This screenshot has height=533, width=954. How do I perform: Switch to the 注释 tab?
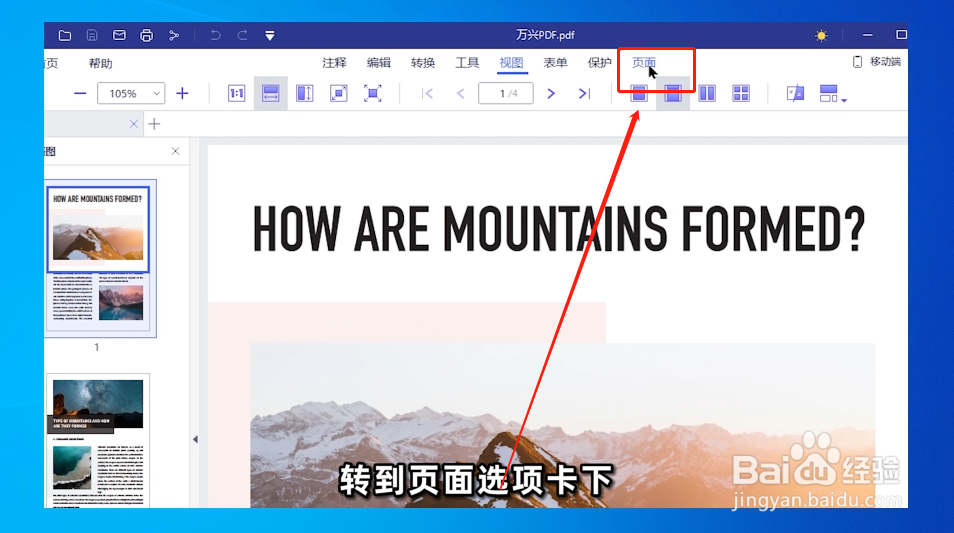click(x=334, y=63)
